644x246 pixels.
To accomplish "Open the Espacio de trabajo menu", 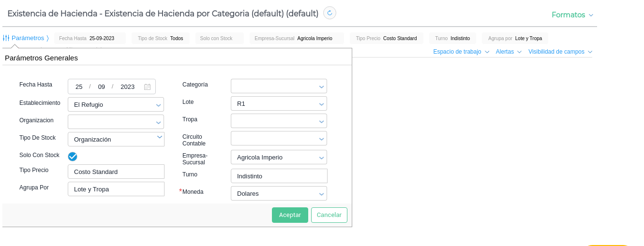I will coord(461,52).
